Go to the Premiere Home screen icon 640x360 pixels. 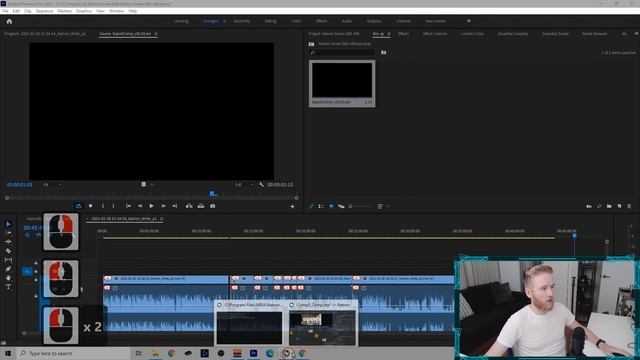[x=9, y=21]
